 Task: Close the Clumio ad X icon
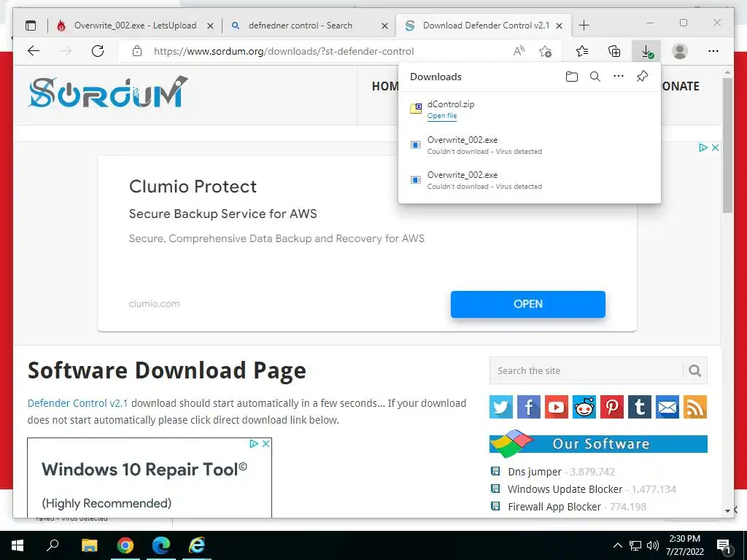pyautogui.click(x=715, y=147)
